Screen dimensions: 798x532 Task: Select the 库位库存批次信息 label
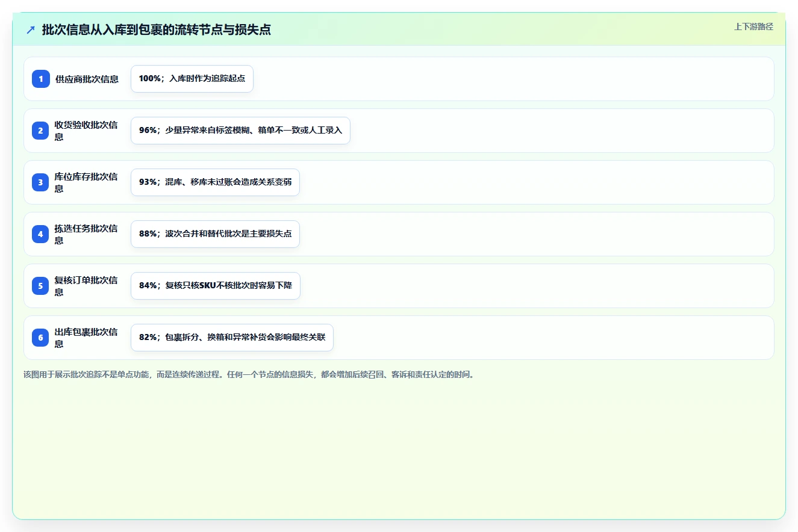click(86, 182)
